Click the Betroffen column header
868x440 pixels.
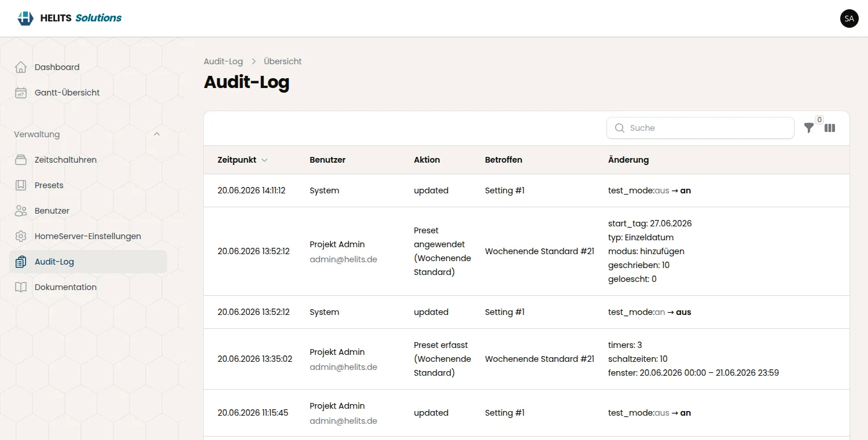pos(503,160)
